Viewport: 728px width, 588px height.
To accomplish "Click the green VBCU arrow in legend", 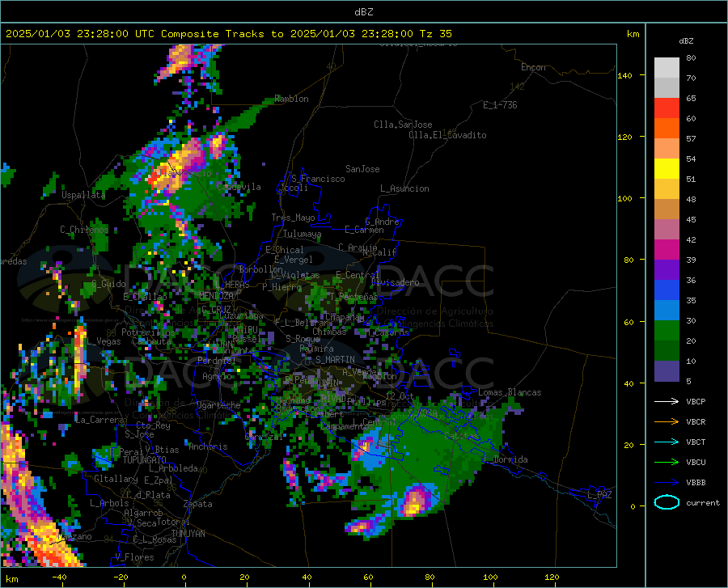I will point(667,463).
